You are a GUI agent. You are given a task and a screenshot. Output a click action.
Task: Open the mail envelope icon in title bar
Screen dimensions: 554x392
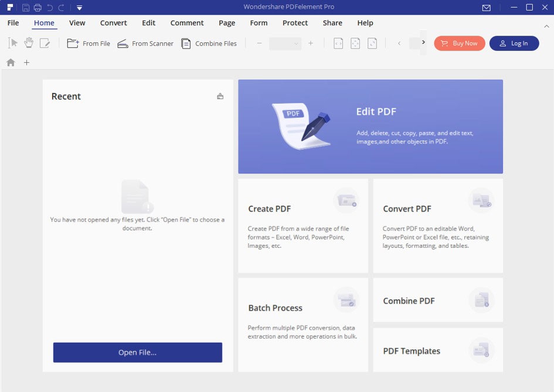click(x=488, y=7)
